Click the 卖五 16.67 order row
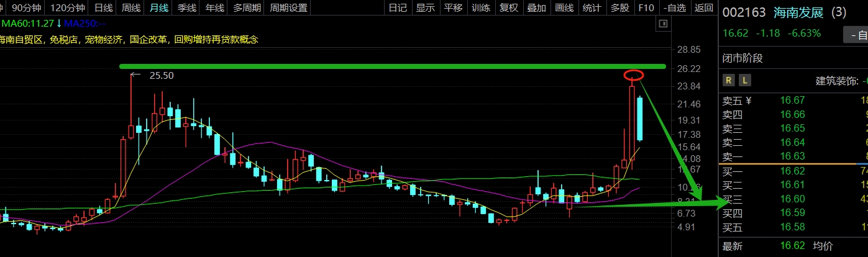Screen dimensions: 868x257 pyautogui.click(x=795, y=101)
